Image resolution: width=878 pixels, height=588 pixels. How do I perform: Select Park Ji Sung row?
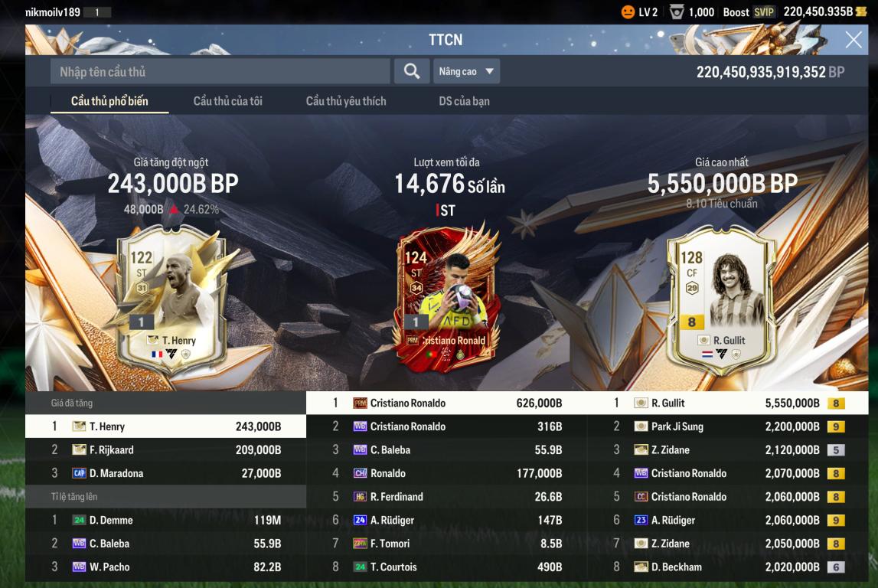coord(727,426)
